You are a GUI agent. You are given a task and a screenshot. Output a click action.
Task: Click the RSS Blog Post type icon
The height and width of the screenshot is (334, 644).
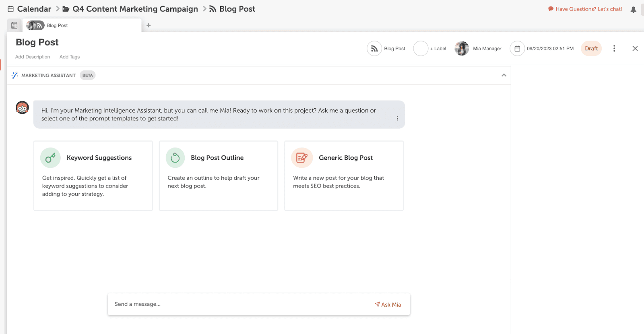(374, 49)
